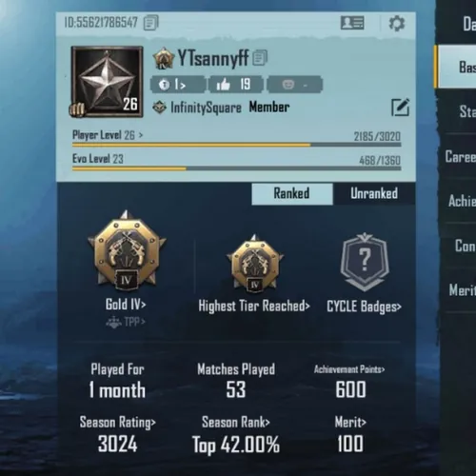Toggle the TPP perspective mode selector
The image size is (476, 476).
126,322
